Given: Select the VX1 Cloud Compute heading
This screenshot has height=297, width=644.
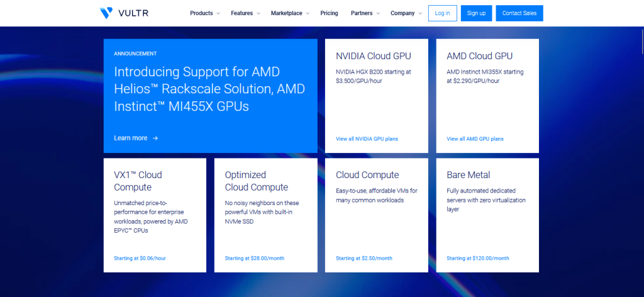Looking at the screenshot, I should point(138,181).
